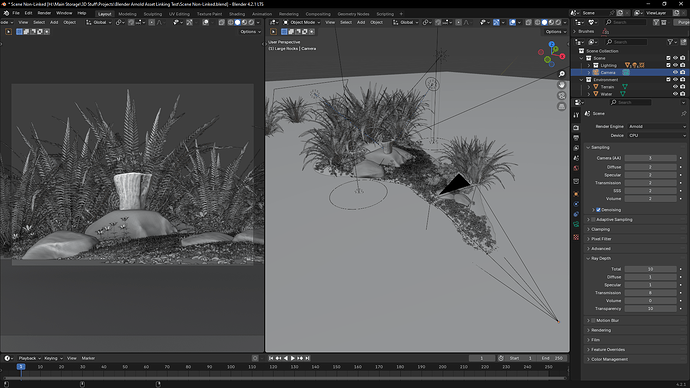Switch to the Geometry Nodes workspace tab
Viewport: 690px width, 388px height.
coord(353,14)
